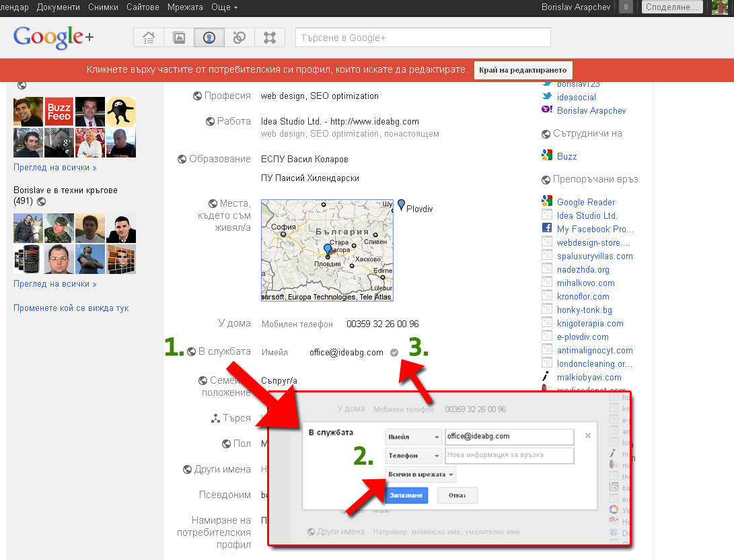Click ПУ Паисий Хилендарски education entry
This screenshot has width=734, height=560.
(310, 178)
